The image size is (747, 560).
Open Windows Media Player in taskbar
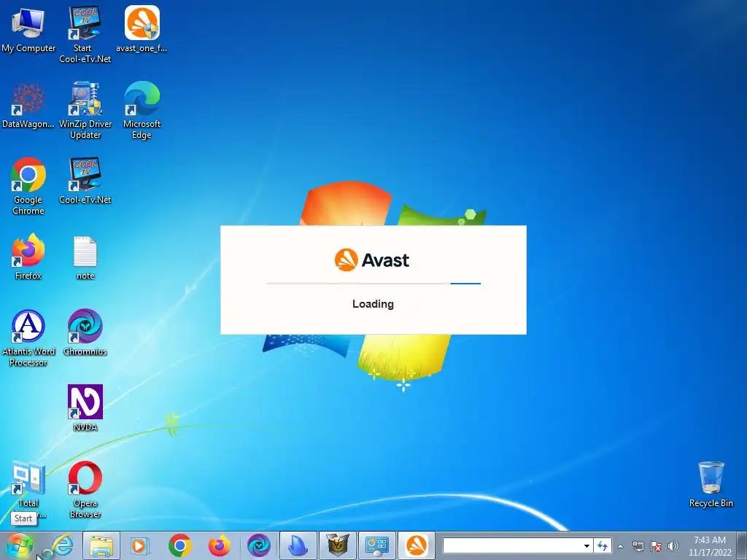coord(140,545)
